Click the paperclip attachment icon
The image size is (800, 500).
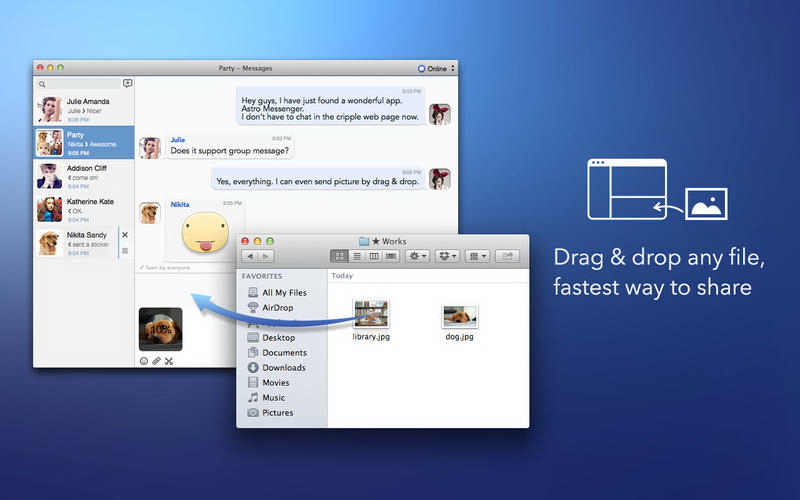(x=156, y=361)
